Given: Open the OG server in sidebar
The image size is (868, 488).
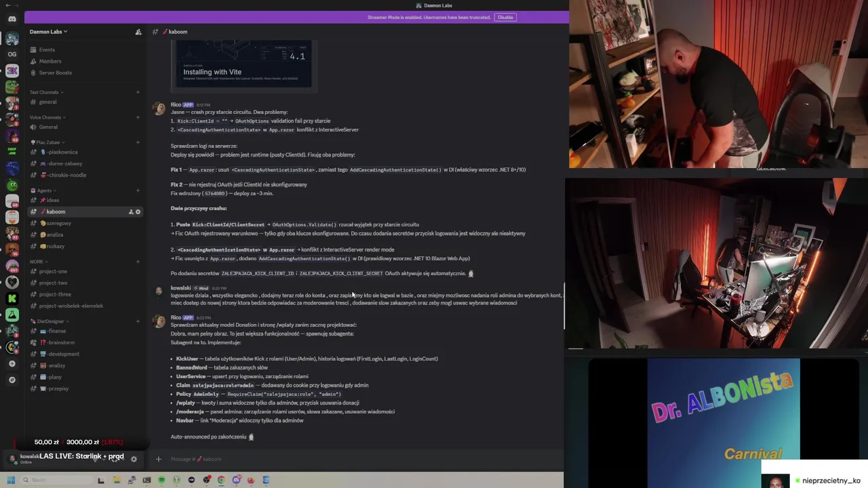Looking at the screenshot, I should pyautogui.click(x=12, y=54).
